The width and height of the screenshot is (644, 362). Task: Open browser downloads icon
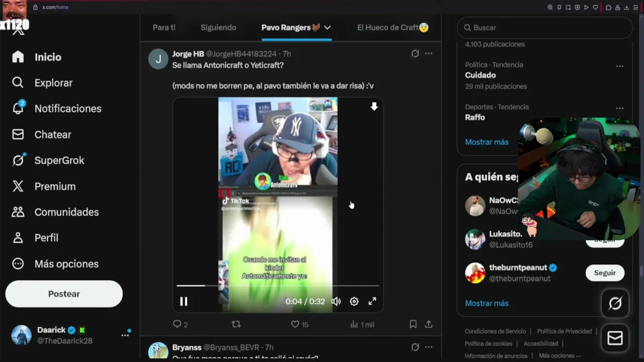coord(626,7)
